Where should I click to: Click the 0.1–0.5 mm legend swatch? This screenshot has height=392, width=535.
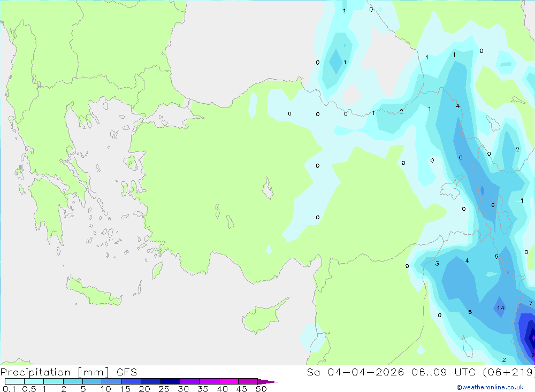14,381
